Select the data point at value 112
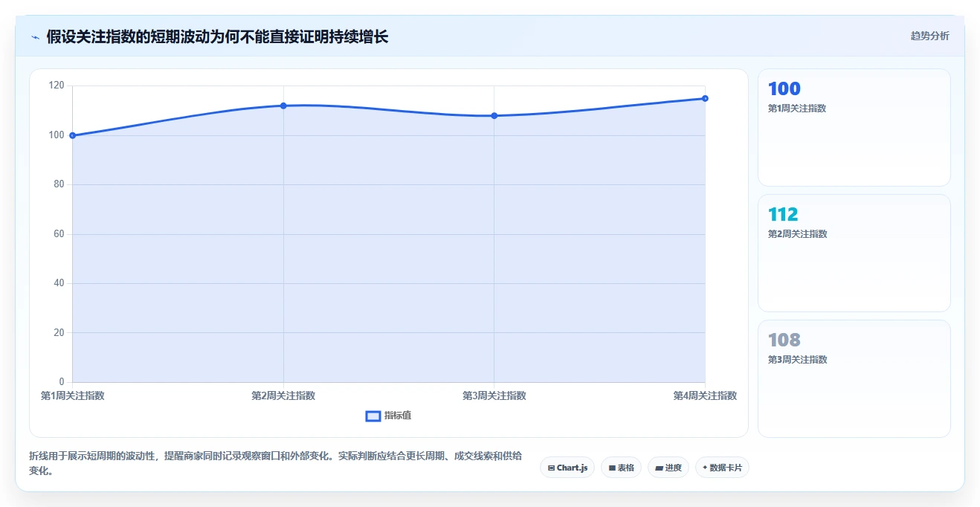The height and width of the screenshot is (507, 980). click(283, 106)
